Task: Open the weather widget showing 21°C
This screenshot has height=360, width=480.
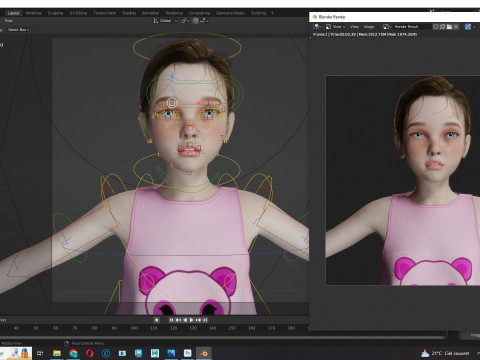Action: tap(445, 353)
